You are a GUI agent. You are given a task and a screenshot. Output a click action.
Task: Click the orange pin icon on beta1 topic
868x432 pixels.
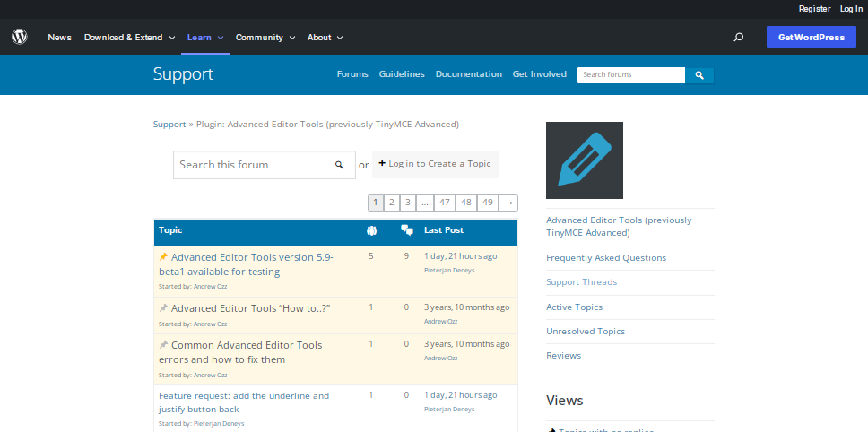coord(163,257)
